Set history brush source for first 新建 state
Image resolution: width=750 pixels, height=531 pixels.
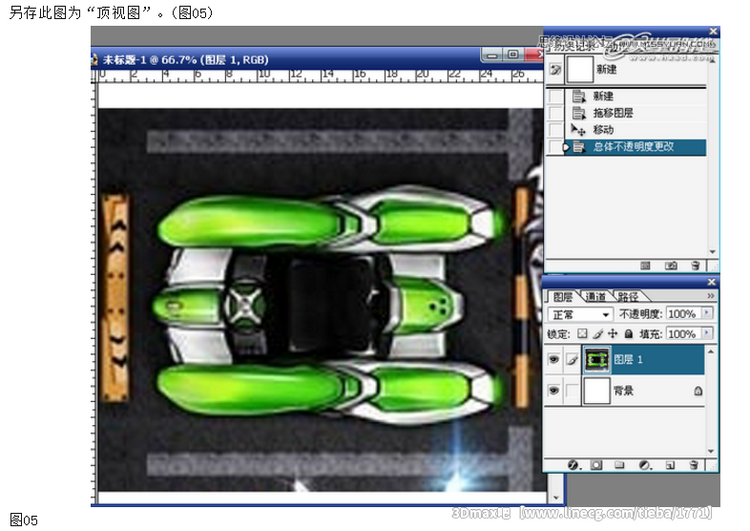tap(555, 96)
